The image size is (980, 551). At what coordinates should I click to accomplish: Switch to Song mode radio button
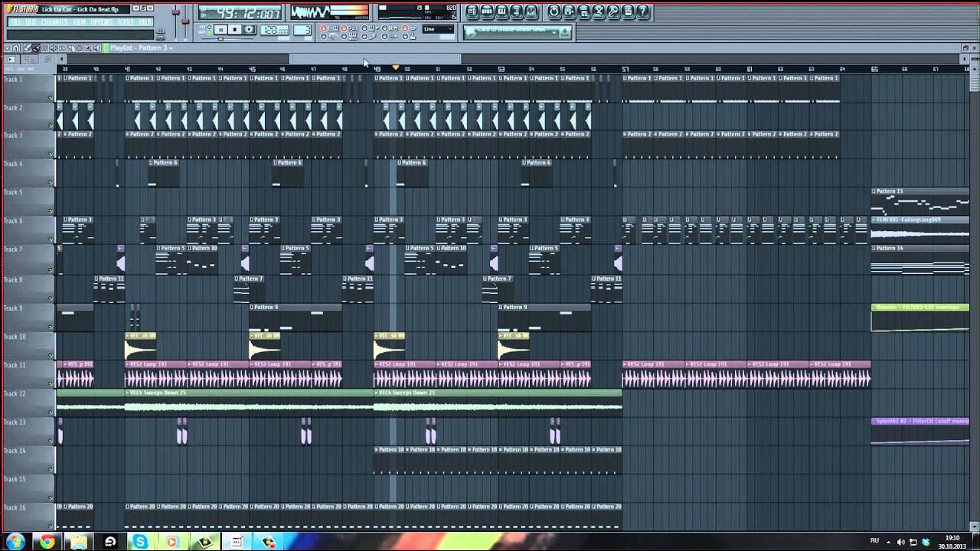209,32
